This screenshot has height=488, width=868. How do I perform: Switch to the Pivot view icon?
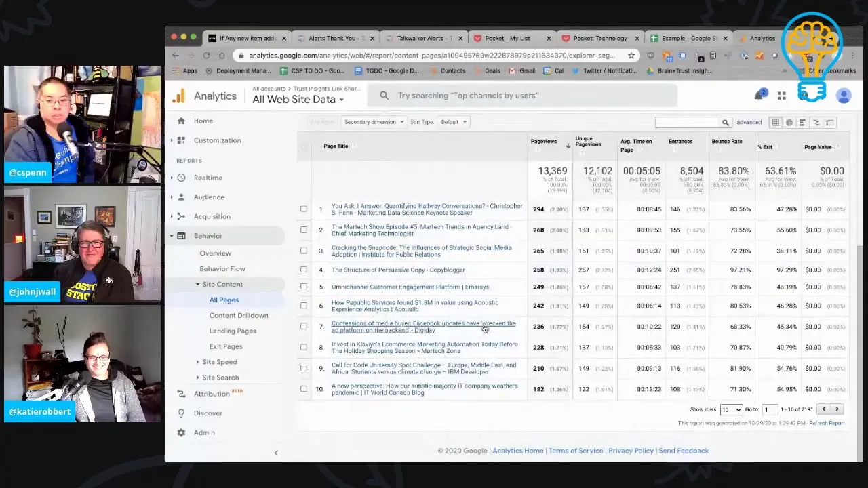click(x=831, y=123)
